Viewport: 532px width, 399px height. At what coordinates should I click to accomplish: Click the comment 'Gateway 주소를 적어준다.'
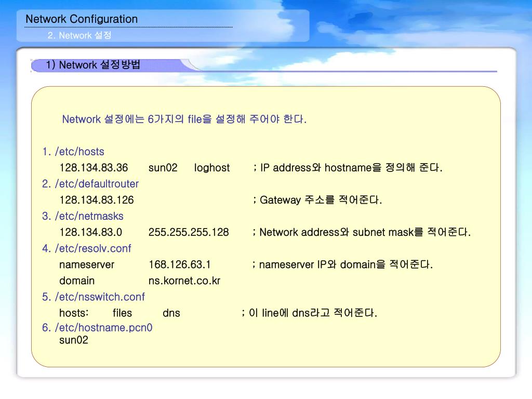(x=321, y=200)
